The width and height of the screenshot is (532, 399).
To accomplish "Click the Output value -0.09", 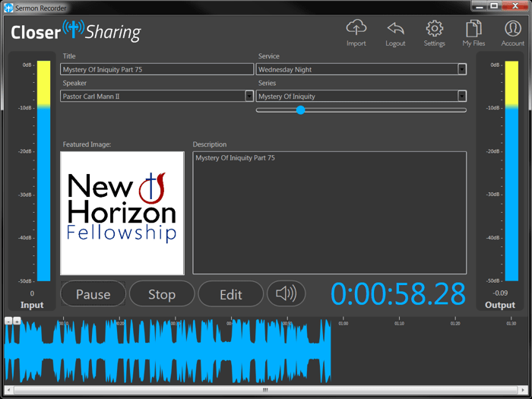I will tap(500, 293).
